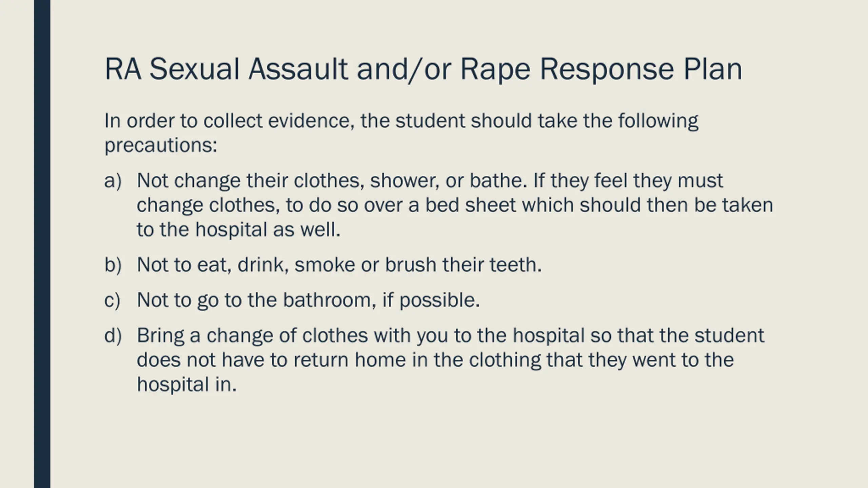The width and height of the screenshot is (868, 488).
Task: Click the 'c)' list marker
Action: click(x=112, y=300)
